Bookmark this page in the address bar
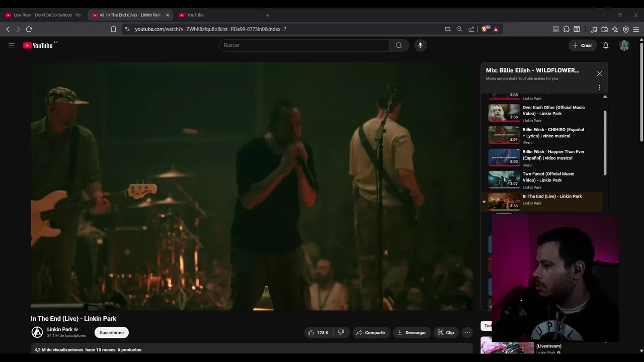Viewport: 644px width, 362px height. 113,29
